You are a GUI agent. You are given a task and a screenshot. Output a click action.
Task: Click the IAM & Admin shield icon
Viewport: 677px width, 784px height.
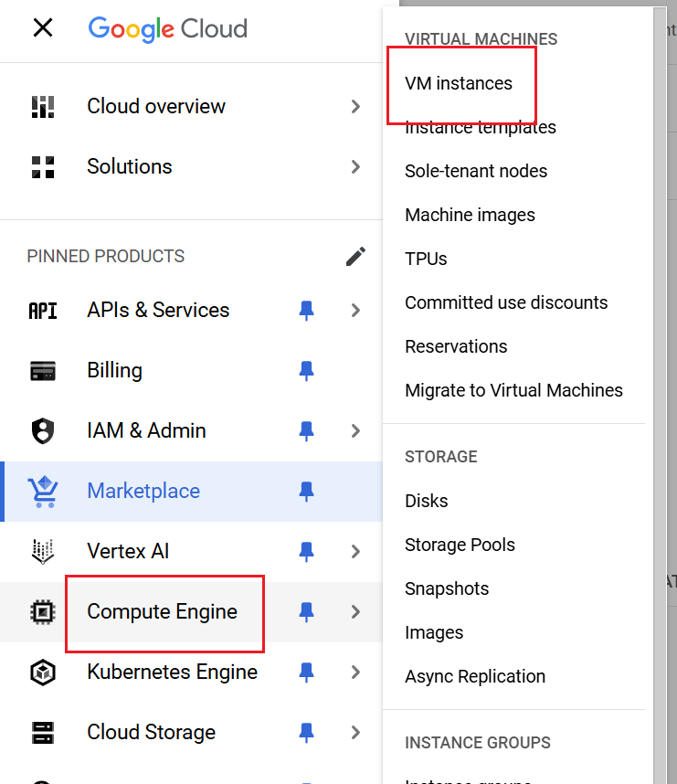43,431
